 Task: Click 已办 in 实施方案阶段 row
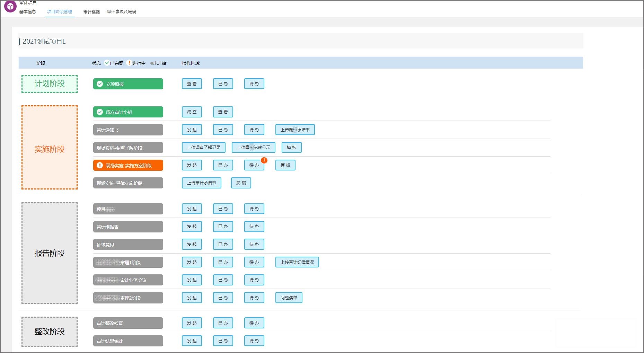click(x=223, y=165)
